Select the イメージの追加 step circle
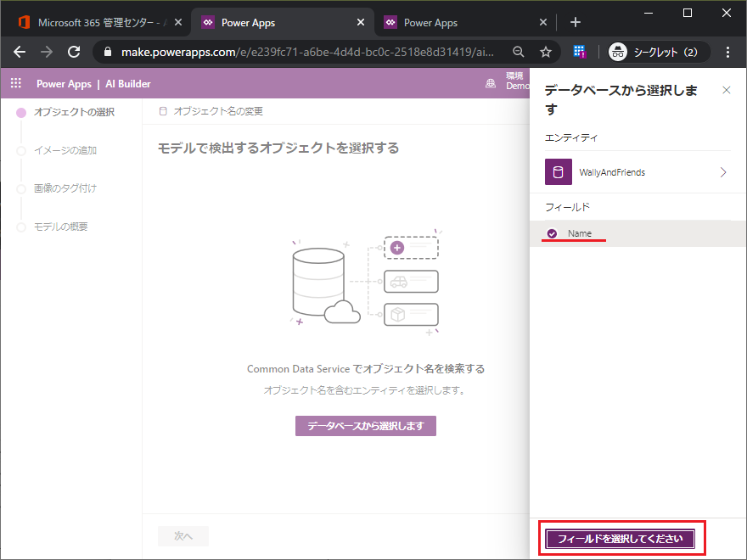Image resolution: width=747 pixels, height=560 pixels. click(x=21, y=150)
